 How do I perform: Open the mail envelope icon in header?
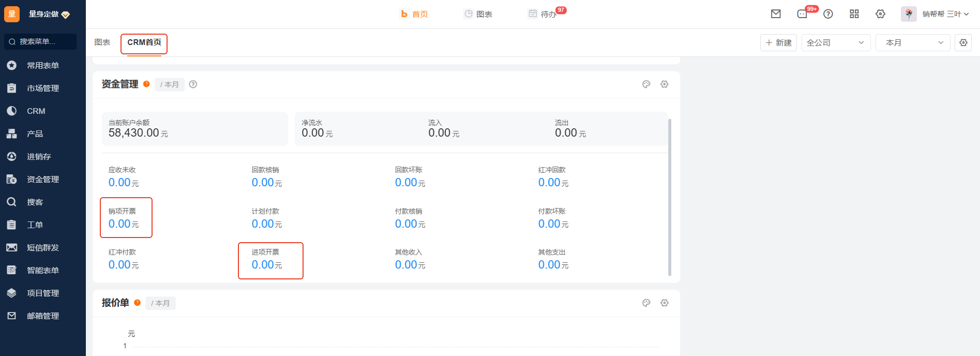[776, 14]
